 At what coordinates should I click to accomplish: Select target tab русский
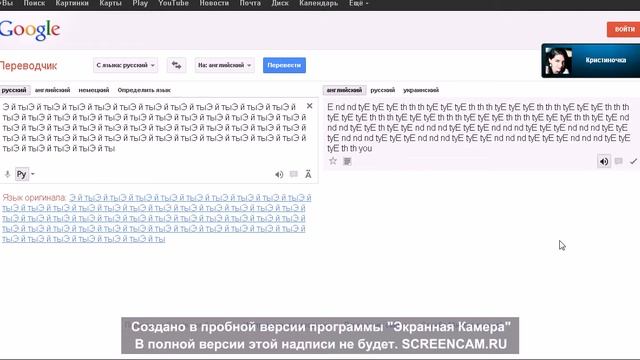pyautogui.click(x=382, y=90)
